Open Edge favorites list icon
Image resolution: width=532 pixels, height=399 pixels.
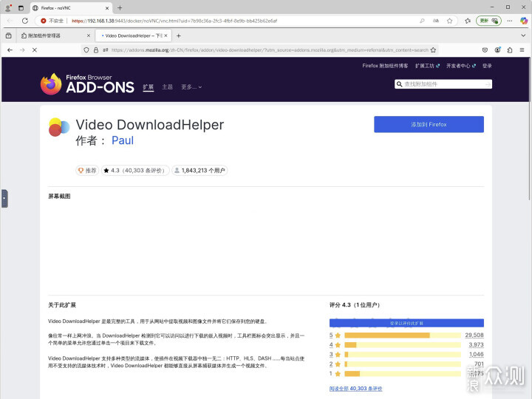[x=468, y=21]
